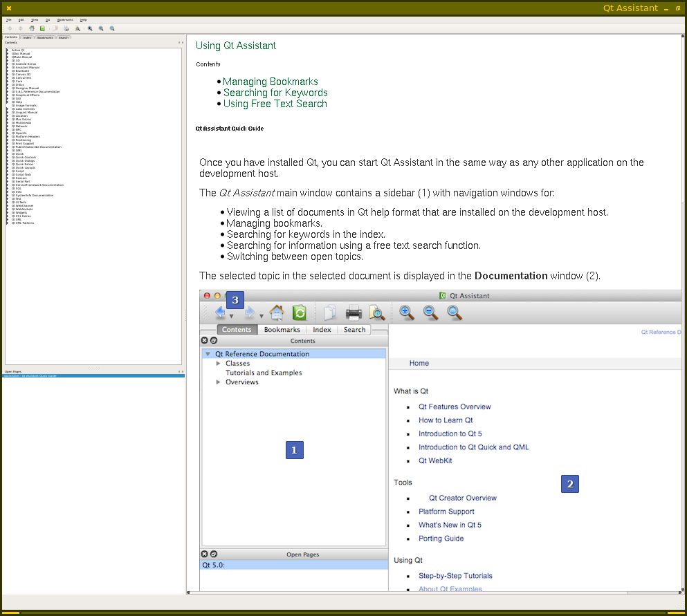Open the Searching for Keywords link
Screen dimensions: 687x616
[x=275, y=93]
